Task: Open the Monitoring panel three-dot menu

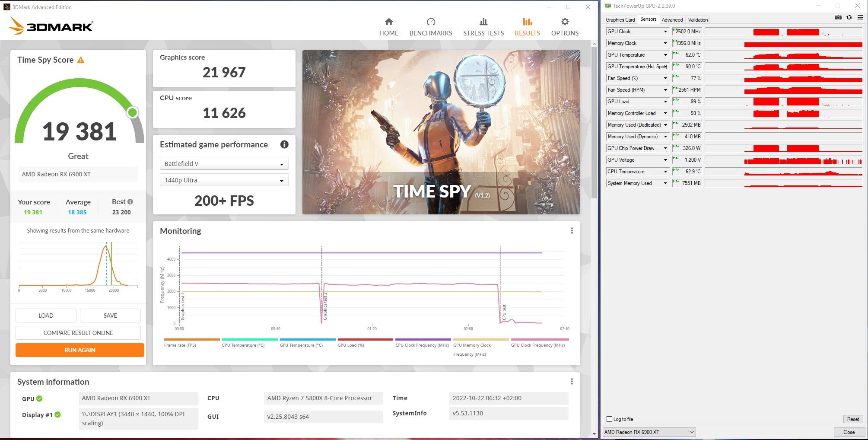Action: (x=572, y=231)
